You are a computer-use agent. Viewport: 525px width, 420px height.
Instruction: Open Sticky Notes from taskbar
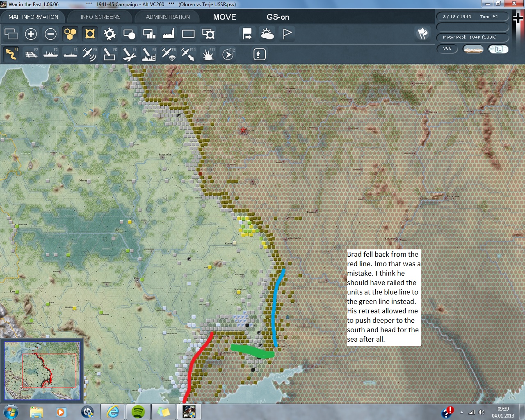point(164,412)
